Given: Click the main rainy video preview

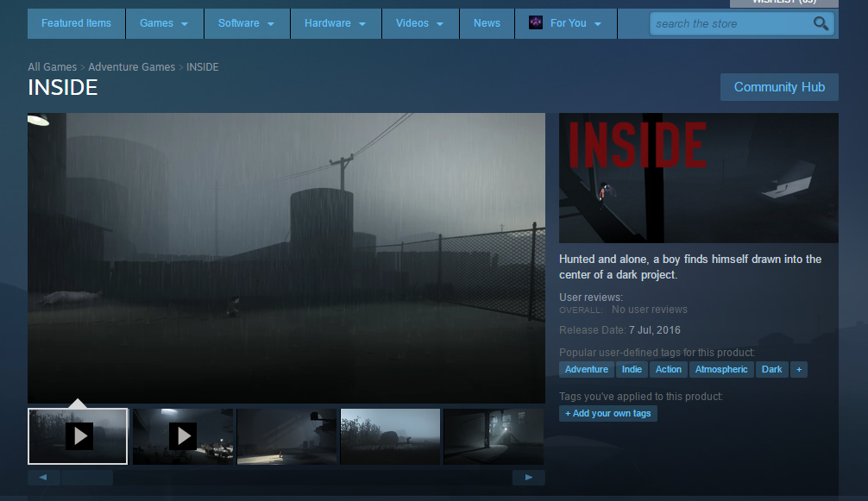Looking at the screenshot, I should [286, 258].
